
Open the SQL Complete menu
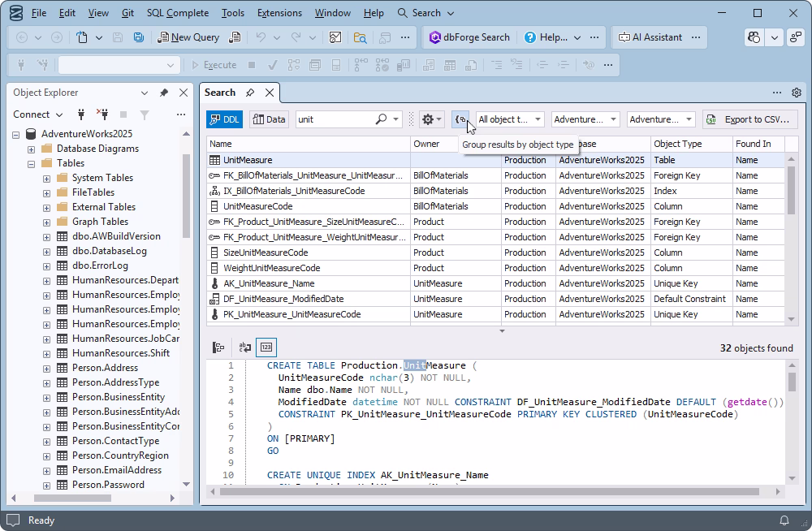coord(178,12)
